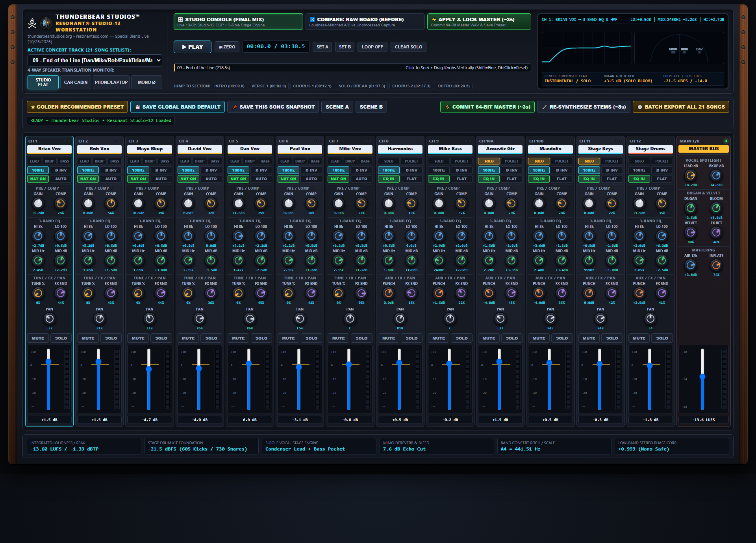Viewport: 756px width, 543px height.
Task: Click the Harmonica PUNCH knob
Action: pos(389,293)
